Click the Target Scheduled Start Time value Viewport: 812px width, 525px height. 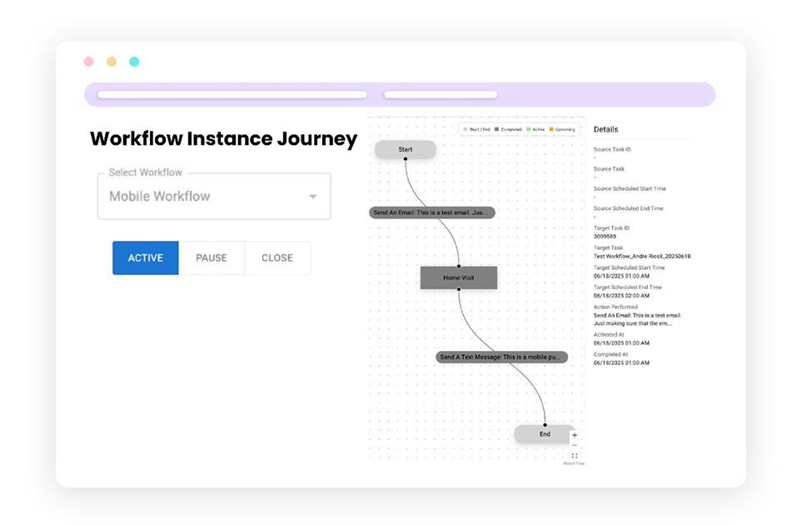(x=621, y=276)
